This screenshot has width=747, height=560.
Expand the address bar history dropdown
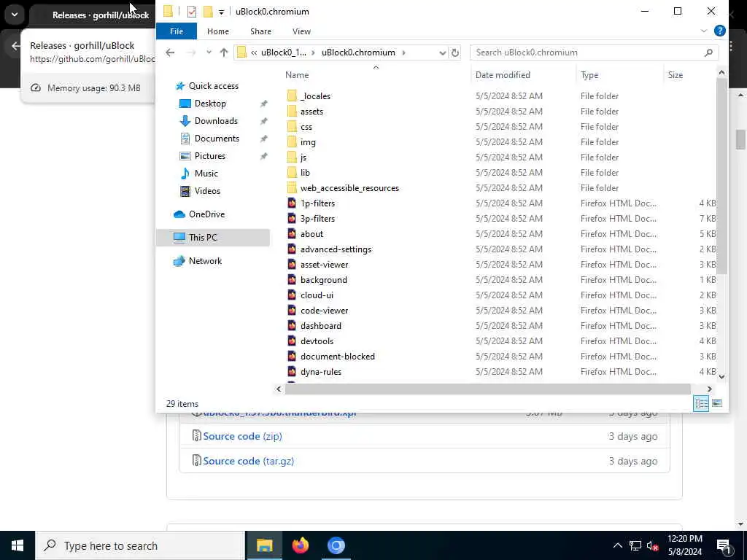coord(442,52)
